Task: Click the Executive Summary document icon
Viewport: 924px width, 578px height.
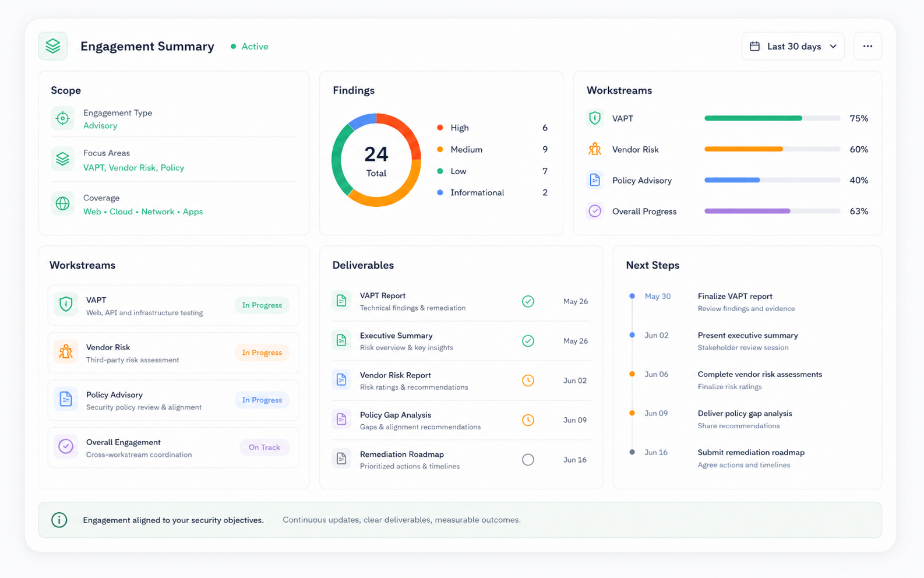Action: pyautogui.click(x=341, y=340)
